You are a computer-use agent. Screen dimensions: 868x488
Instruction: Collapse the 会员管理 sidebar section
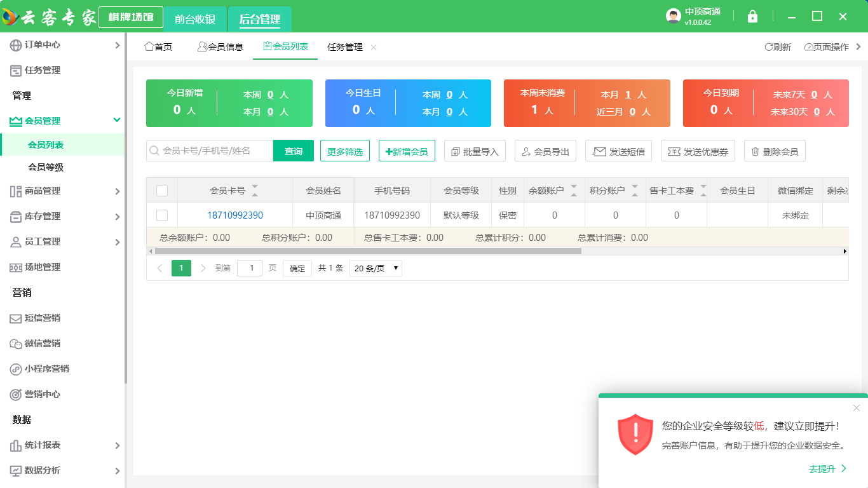point(116,120)
